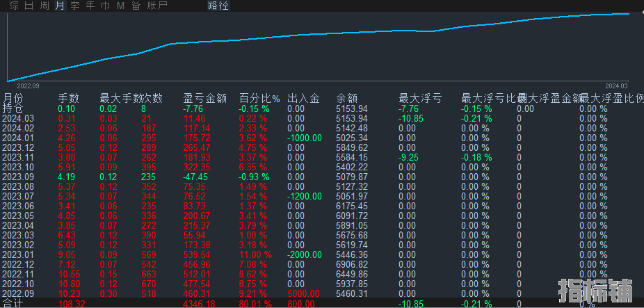644x308 pixels.
Task: Select the 月 monthly tab
Action: point(60,6)
